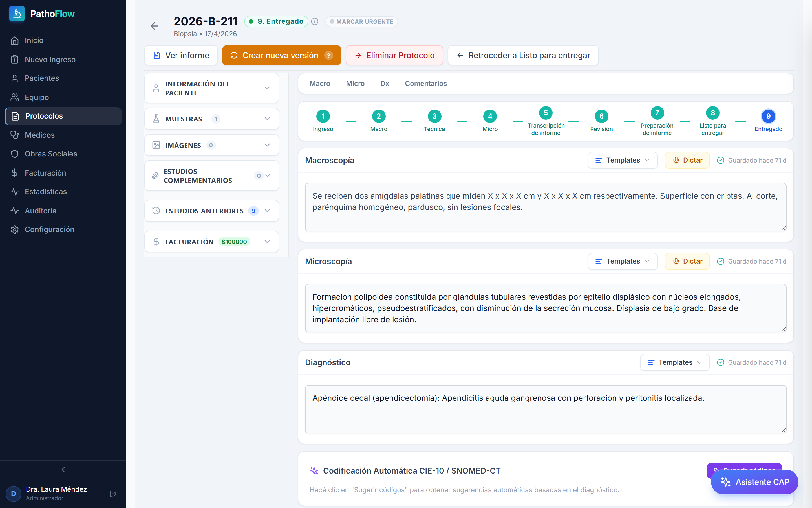812x508 pixels.
Task: Click the help question mark on Crear nueva versión
Action: (328, 55)
